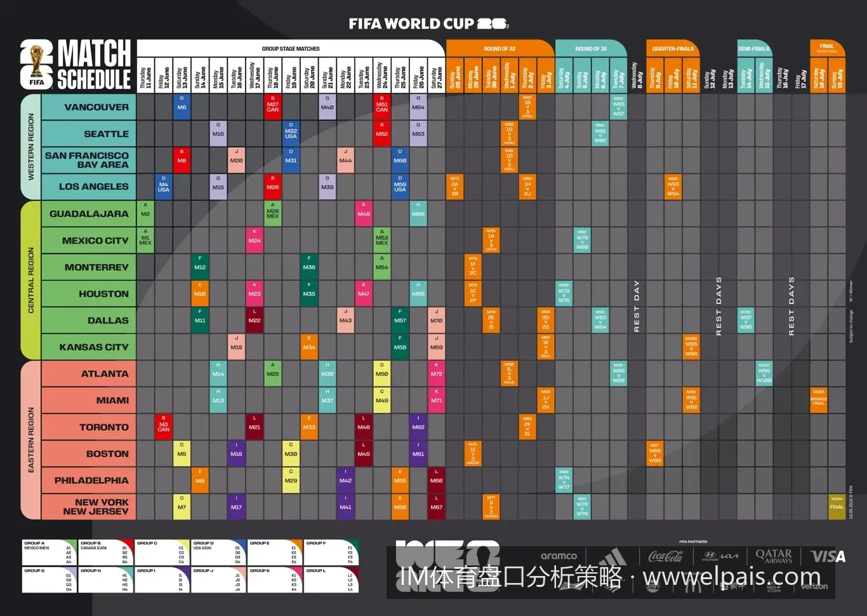Click the Los Angeles city row label

(89, 187)
